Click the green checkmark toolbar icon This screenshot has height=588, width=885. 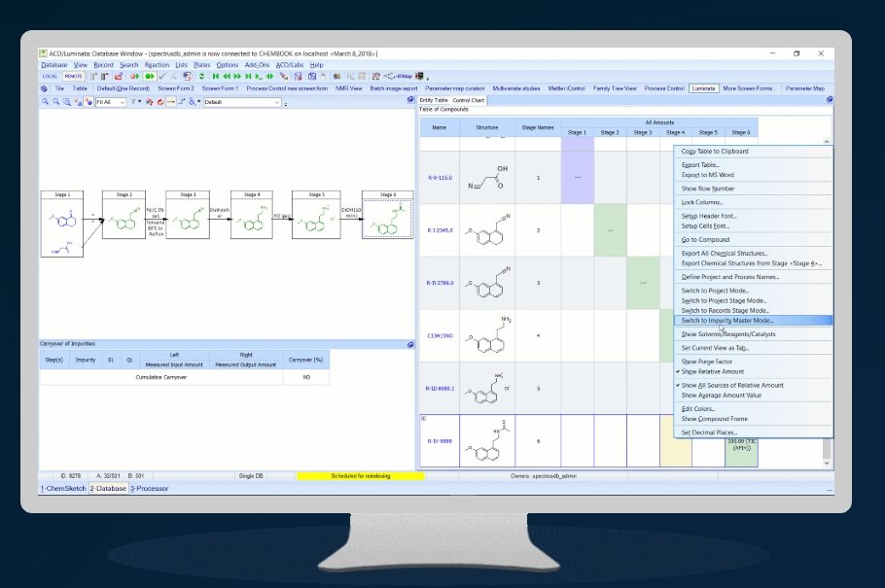click(162, 76)
